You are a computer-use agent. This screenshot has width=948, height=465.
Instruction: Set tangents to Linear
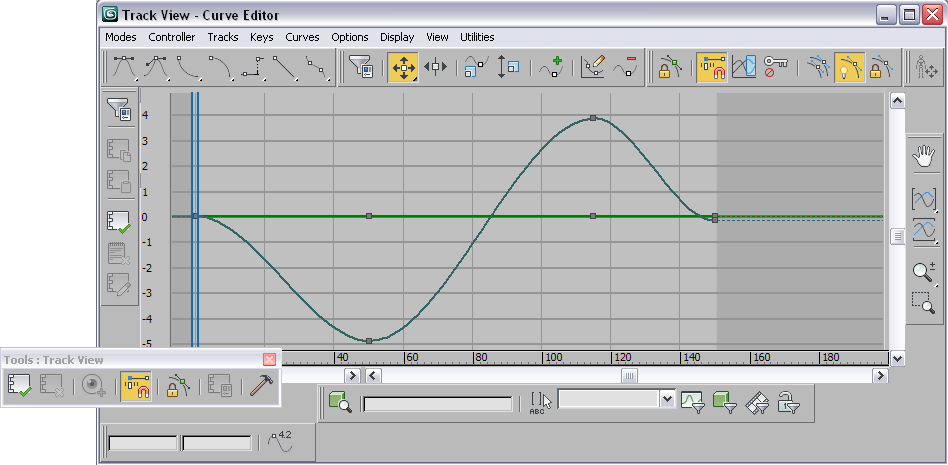click(x=285, y=67)
